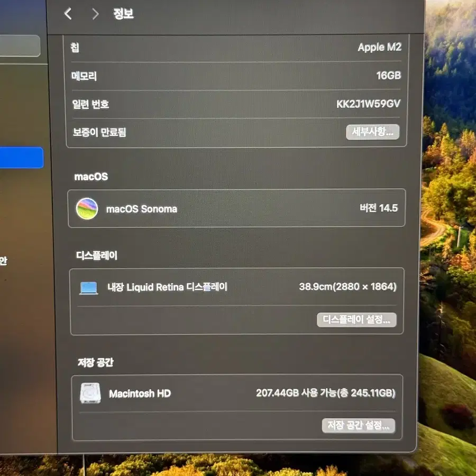Click the built-in display laptop icon

pos(89,288)
